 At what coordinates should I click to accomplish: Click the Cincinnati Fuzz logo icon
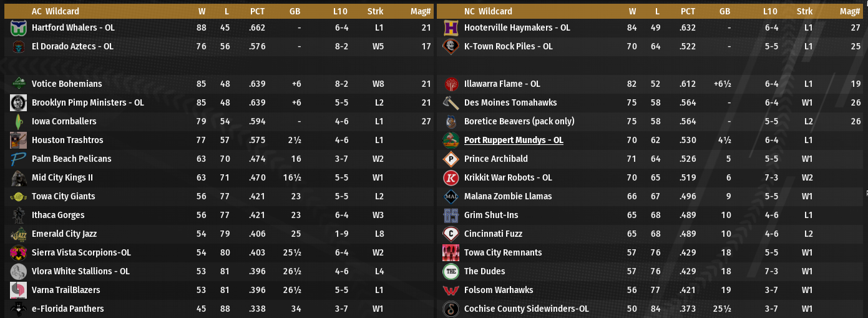coord(451,234)
